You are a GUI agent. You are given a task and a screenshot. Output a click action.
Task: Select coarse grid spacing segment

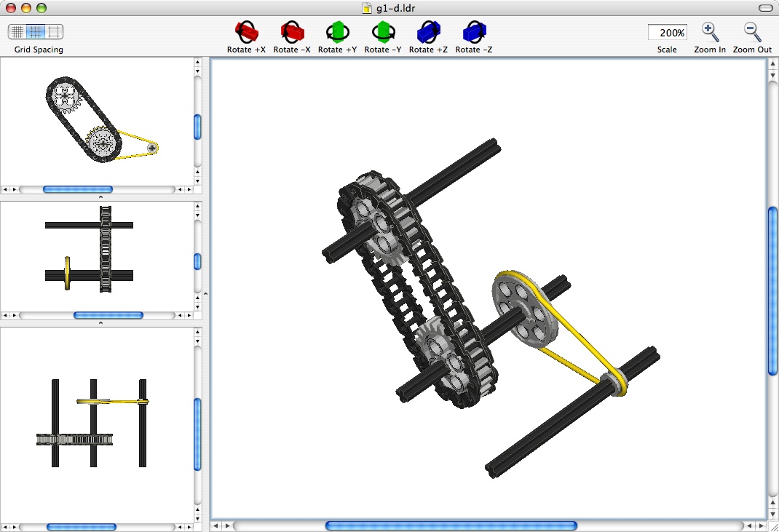pos(54,32)
